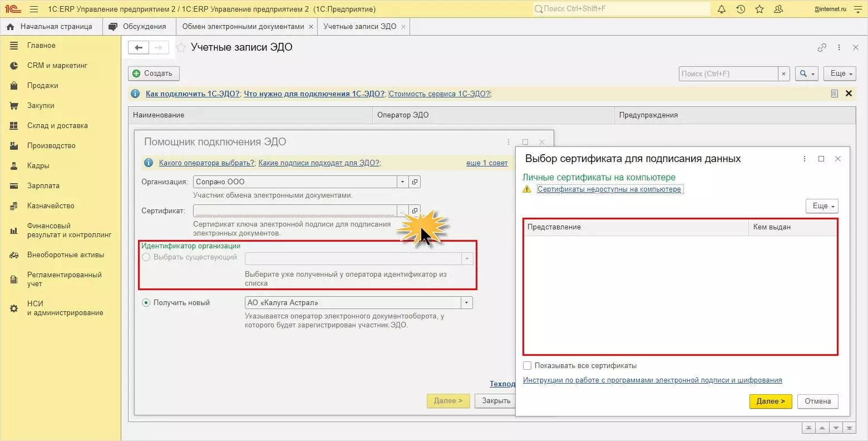Viewport: 868px width, 441px height.
Task: Close the Учетные записи ЭДО tab
Action: (403, 27)
